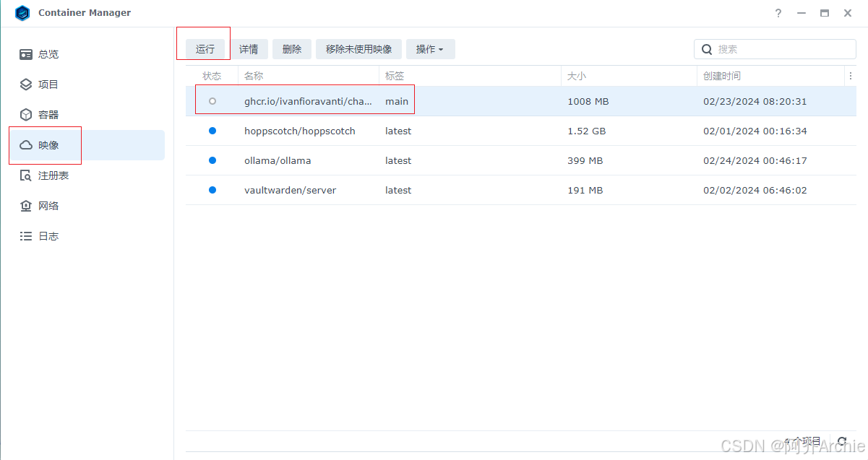Screen dimensions: 868x460
Task: Select the 项目 projects section
Action: (x=48, y=84)
